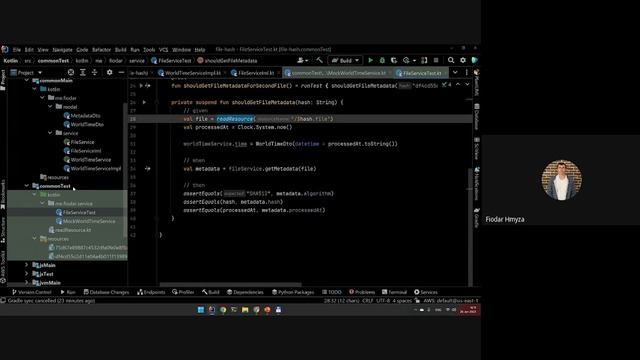Open the Services tool window

coord(426,292)
